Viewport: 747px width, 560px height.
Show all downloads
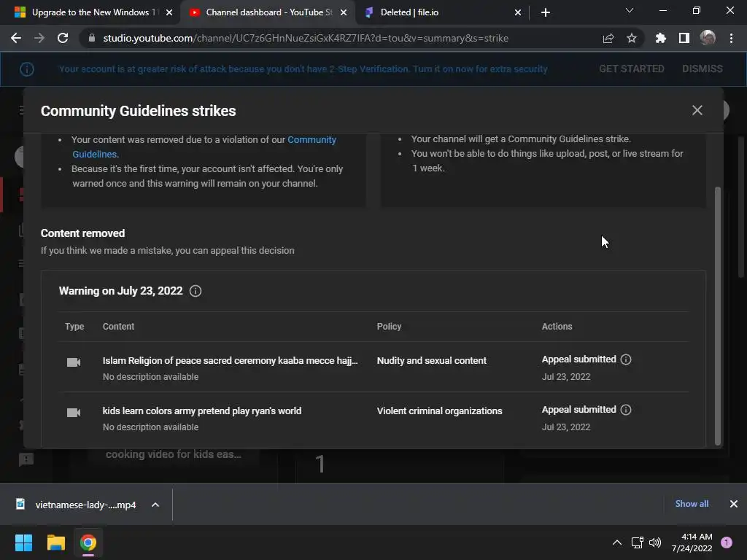[x=692, y=504]
